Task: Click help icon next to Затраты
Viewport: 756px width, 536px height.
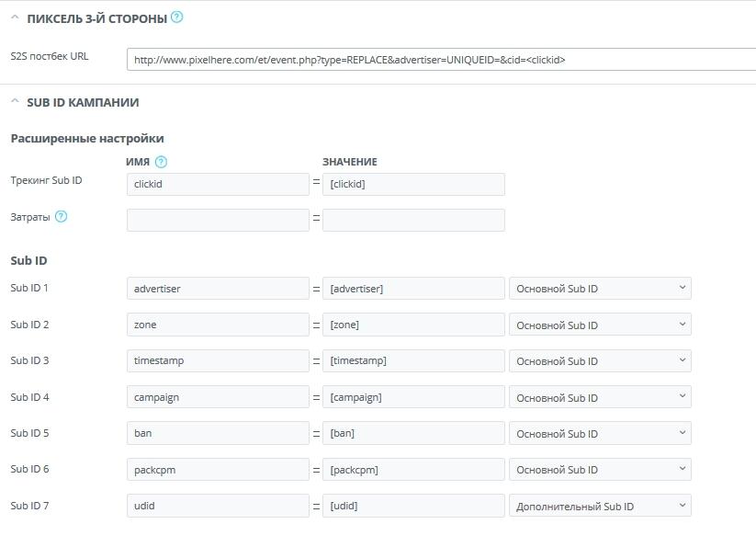Action: (x=62, y=217)
